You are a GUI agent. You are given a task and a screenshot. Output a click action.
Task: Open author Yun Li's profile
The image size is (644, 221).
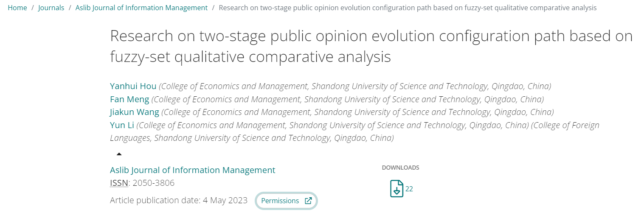click(x=122, y=125)
